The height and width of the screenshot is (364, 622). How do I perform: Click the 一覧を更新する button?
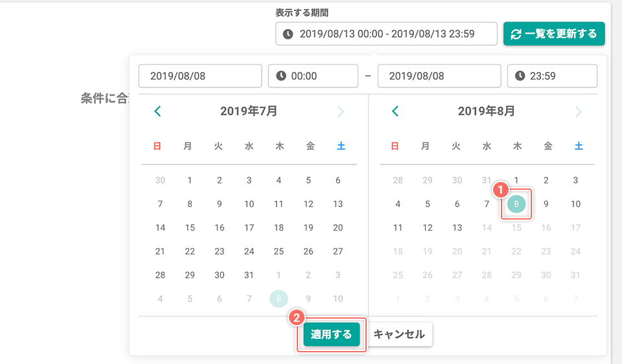[x=554, y=34]
